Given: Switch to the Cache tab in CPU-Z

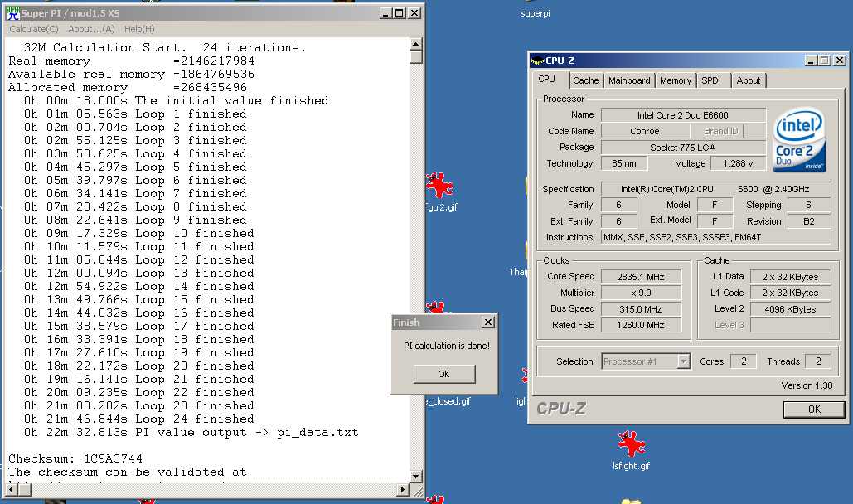Looking at the screenshot, I should coord(585,80).
